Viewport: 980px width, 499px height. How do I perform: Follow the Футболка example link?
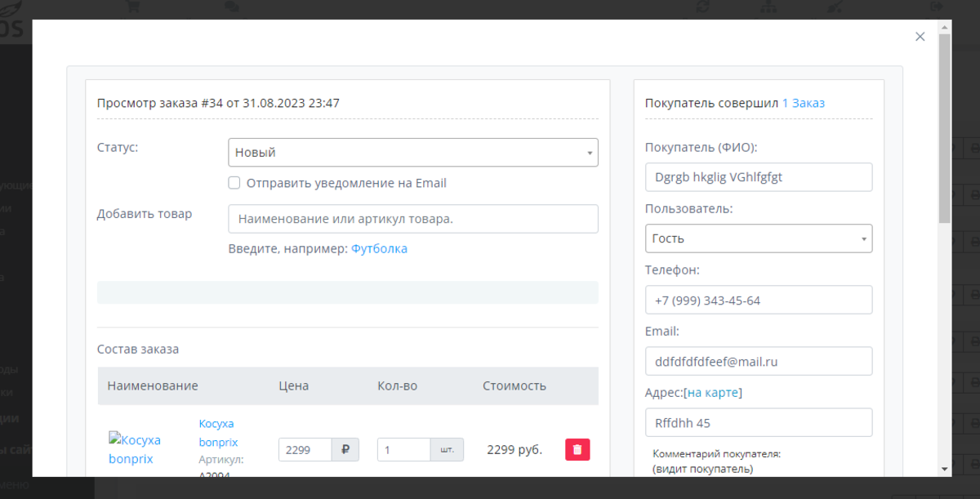pos(379,248)
